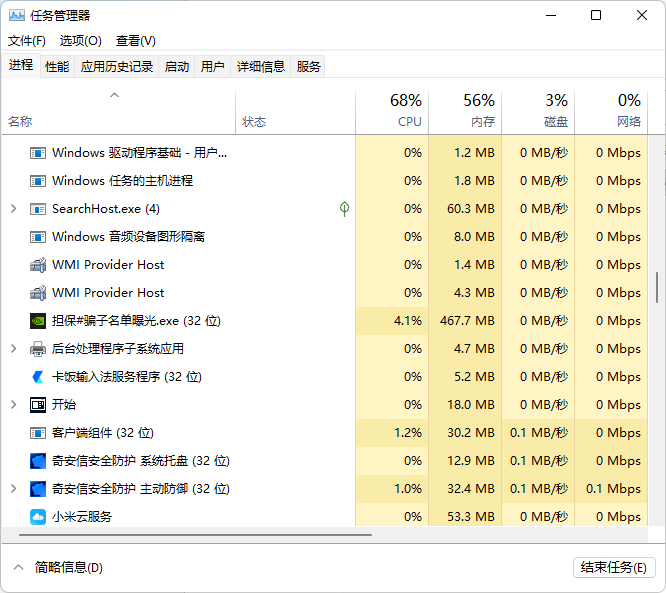Sort by 网络 0% column header
Viewport: 666px width, 593px height.
611,113
